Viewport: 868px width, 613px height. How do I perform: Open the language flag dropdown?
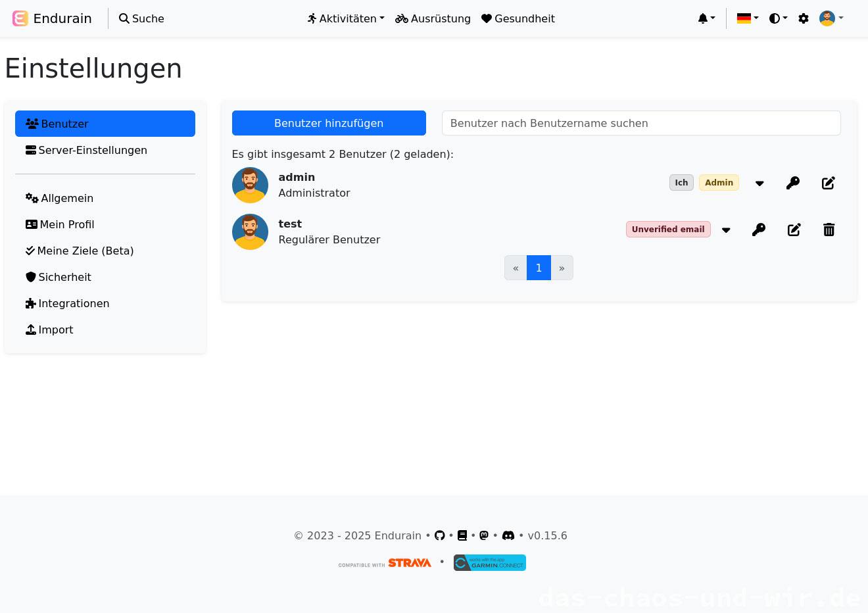(x=748, y=18)
